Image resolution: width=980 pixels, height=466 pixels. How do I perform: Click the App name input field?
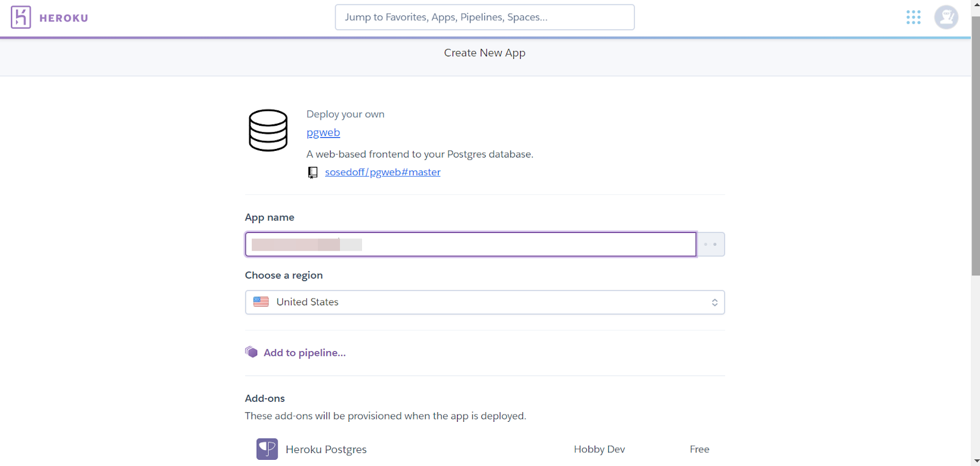470,244
